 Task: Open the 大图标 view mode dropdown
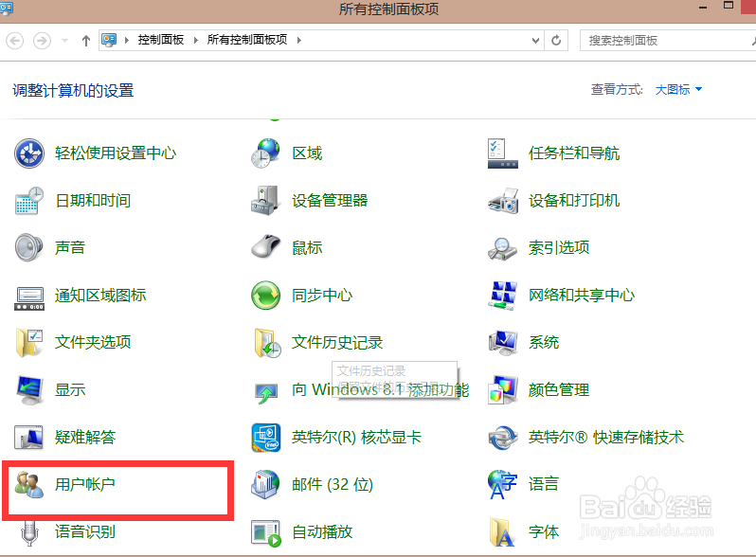pos(678,89)
